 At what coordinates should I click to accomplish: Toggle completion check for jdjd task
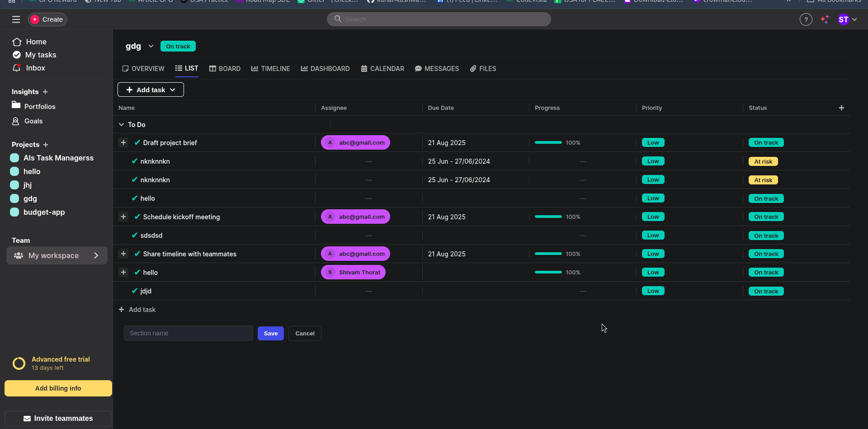tap(135, 291)
